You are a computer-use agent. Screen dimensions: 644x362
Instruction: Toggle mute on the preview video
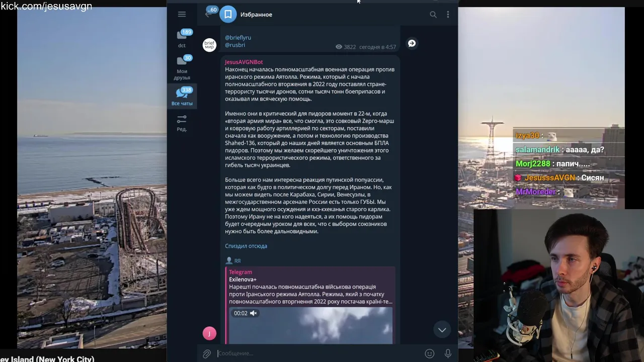[x=254, y=313]
